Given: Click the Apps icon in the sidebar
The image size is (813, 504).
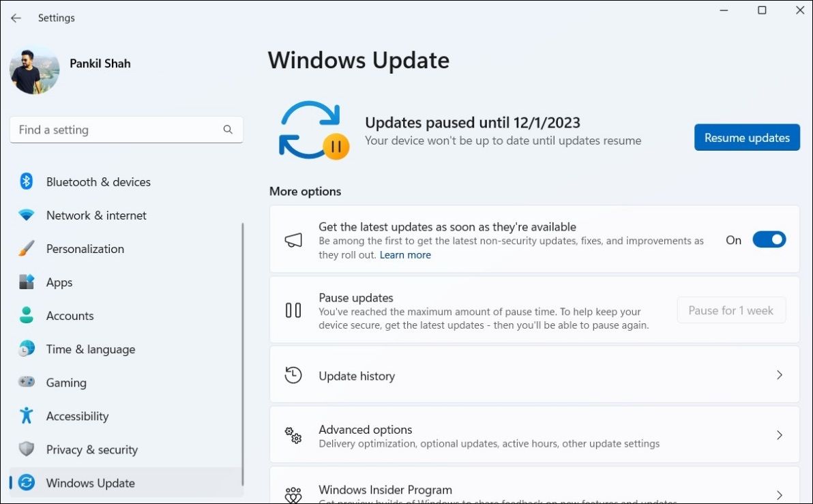Looking at the screenshot, I should pyautogui.click(x=26, y=282).
